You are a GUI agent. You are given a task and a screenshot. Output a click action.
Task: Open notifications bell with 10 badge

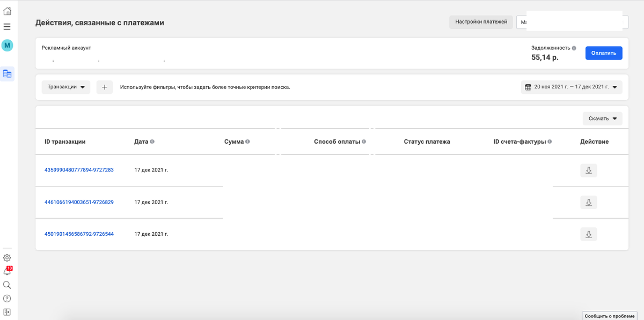(x=7, y=271)
